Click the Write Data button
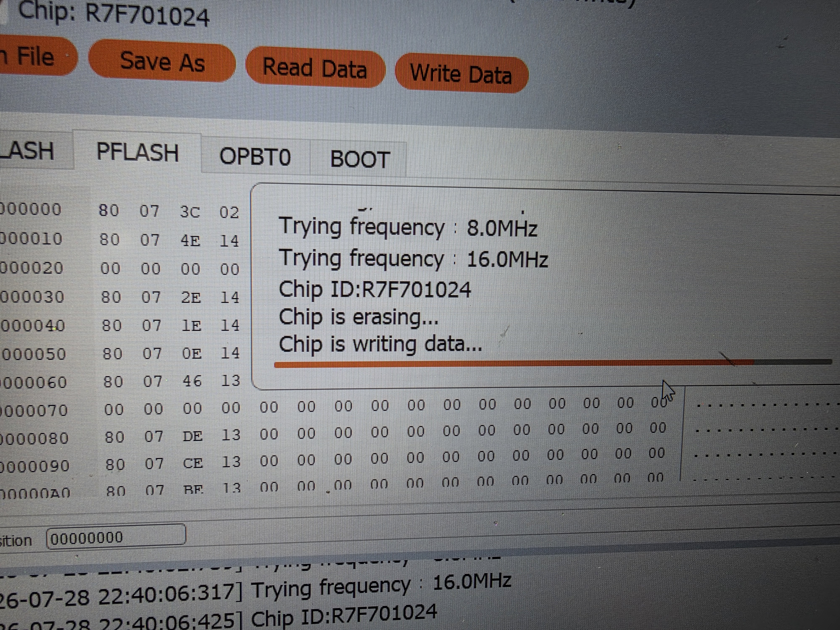The height and width of the screenshot is (630, 840). [x=461, y=74]
